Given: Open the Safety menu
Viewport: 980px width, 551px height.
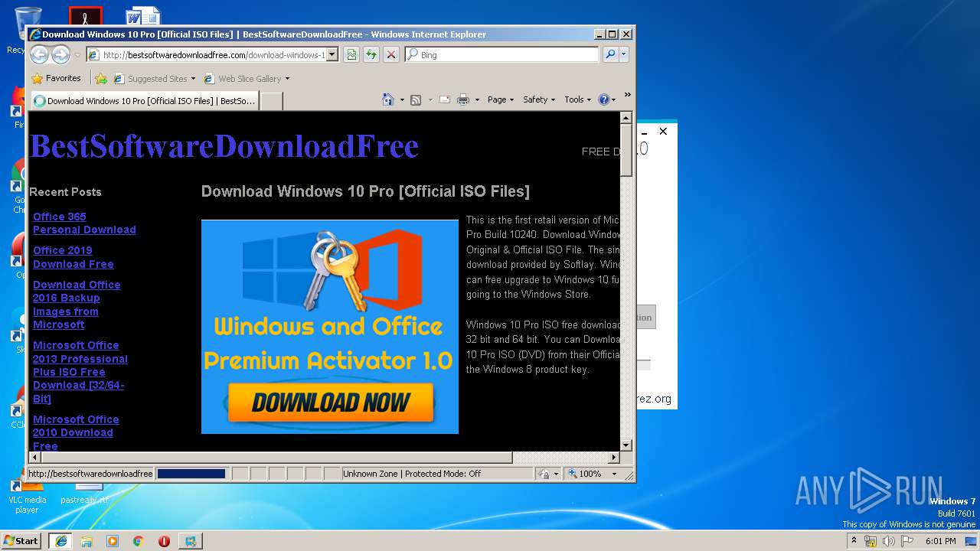Looking at the screenshot, I should click(x=539, y=99).
